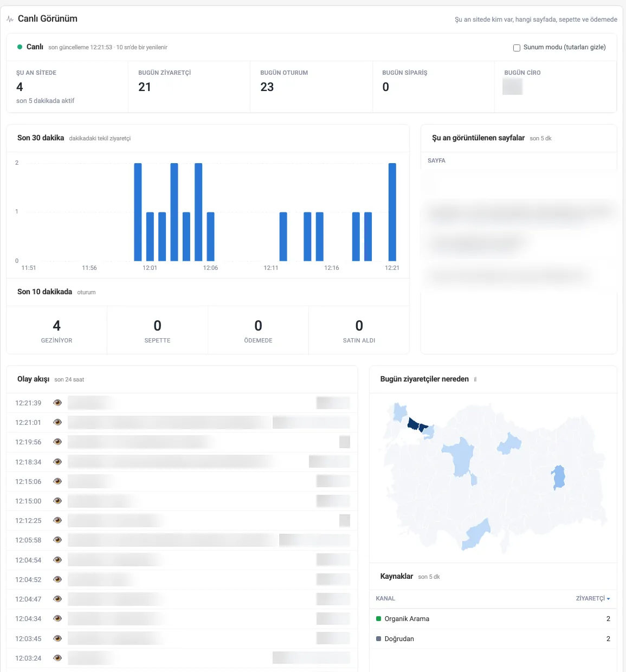Click the SEPETTE label
Viewport: 626px width, 672px height.
158,340
